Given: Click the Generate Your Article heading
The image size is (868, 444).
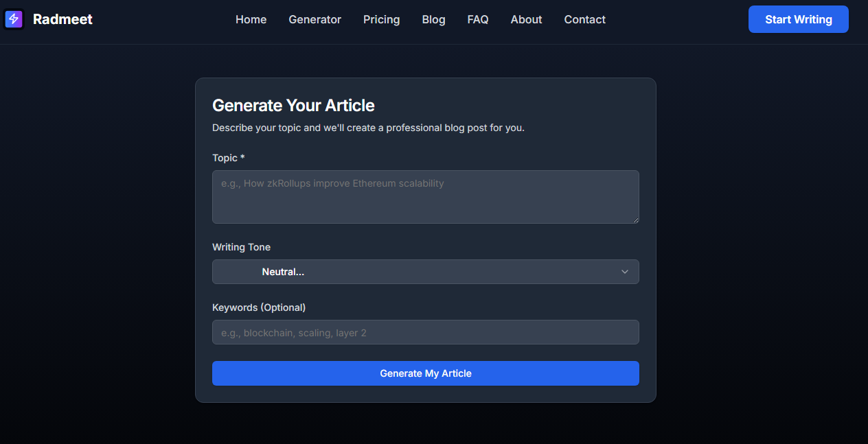Looking at the screenshot, I should click(x=293, y=105).
